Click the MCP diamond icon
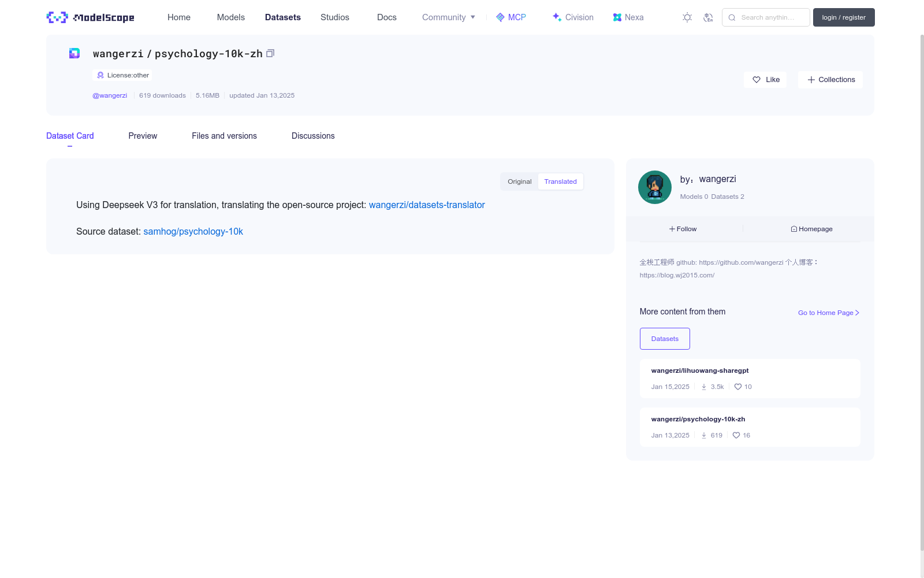 point(500,17)
